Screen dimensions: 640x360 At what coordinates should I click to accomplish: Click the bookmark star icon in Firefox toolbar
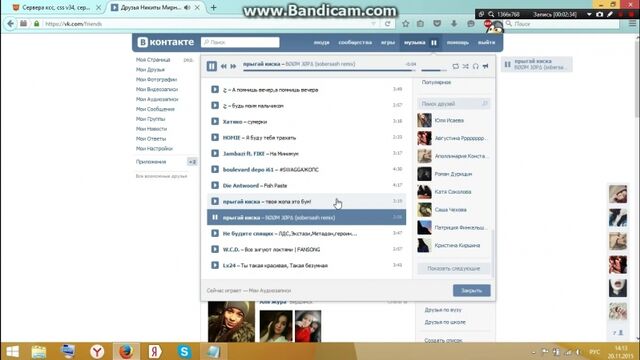click(405, 24)
